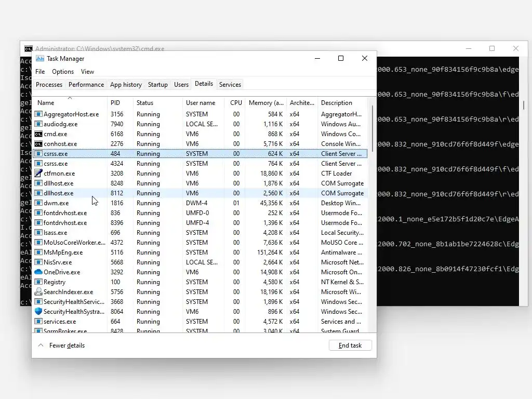Screen dimensions: 532x399
Task: Click icon of csrss.exe PID 4324
Action: click(x=38, y=163)
